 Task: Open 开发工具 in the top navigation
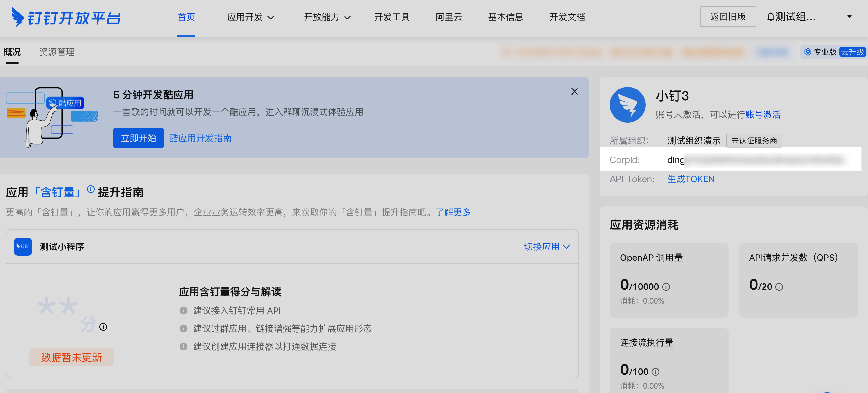[392, 17]
